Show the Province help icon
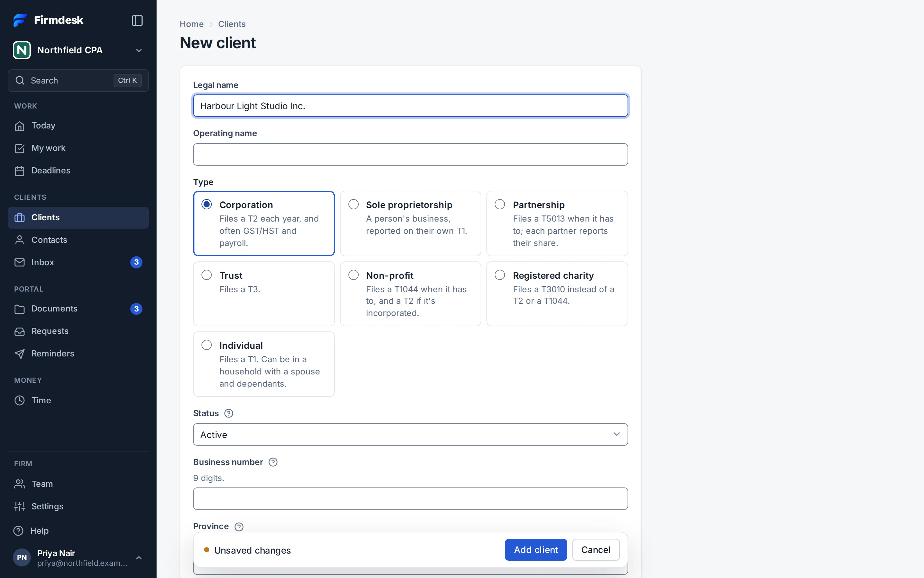Screen dimensions: 924x578 [239, 527]
